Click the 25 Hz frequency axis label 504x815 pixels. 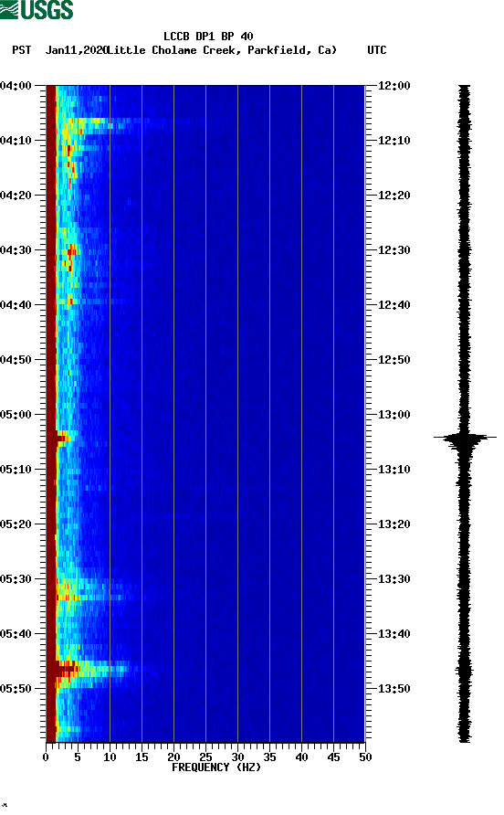[x=205, y=757]
